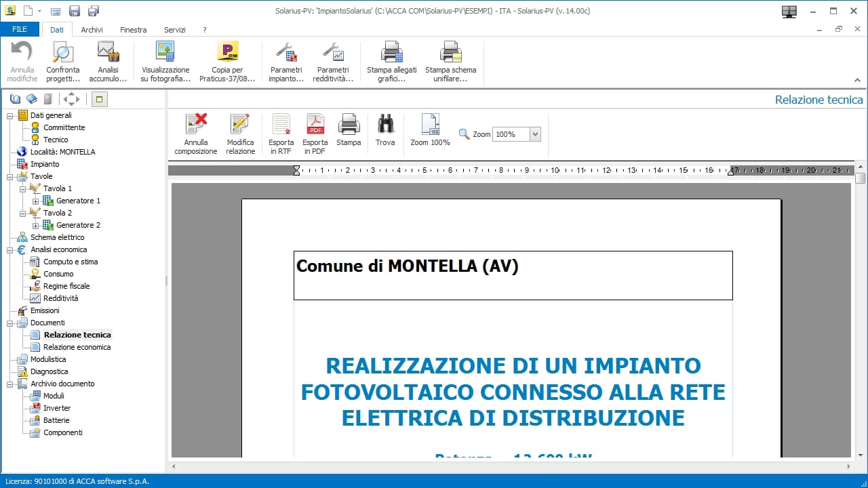The width and height of the screenshot is (868, 488).
Task: Click Copia per Praticus-37/08 icon
Action: click(x=227, y=52)
